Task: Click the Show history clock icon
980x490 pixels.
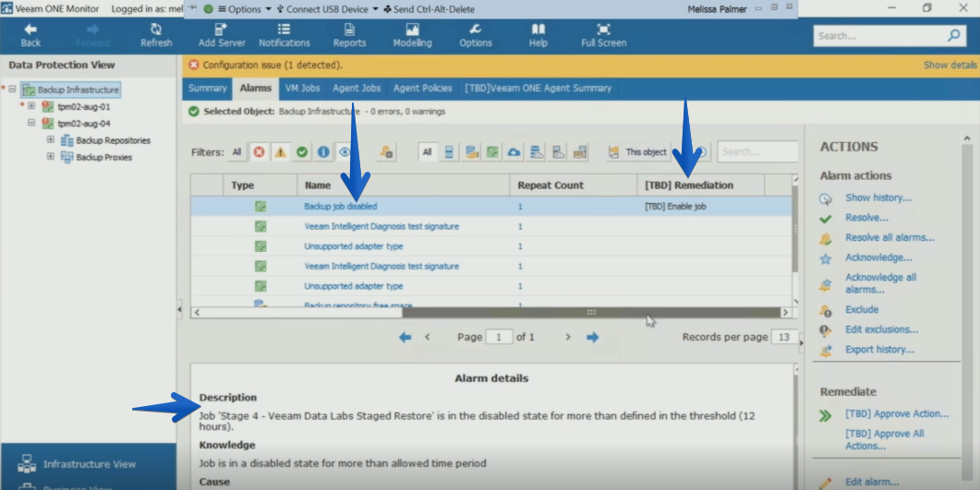Action: tap(826, 198)
